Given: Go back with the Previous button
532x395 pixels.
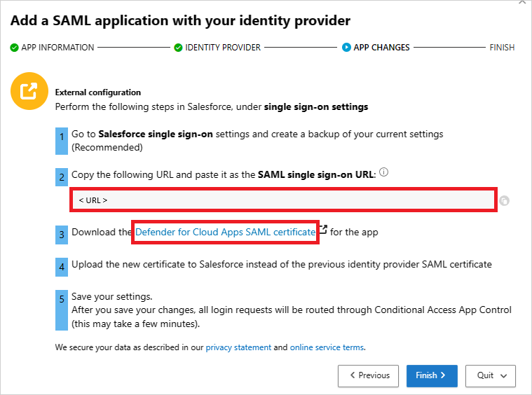Looking at the screenshot, I should (369, 375).
